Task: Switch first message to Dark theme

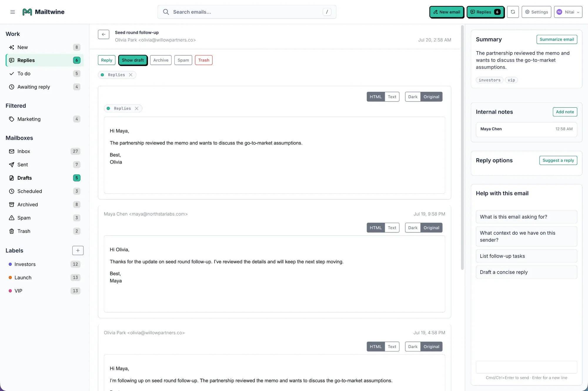Action: click(x=413, y=97)
